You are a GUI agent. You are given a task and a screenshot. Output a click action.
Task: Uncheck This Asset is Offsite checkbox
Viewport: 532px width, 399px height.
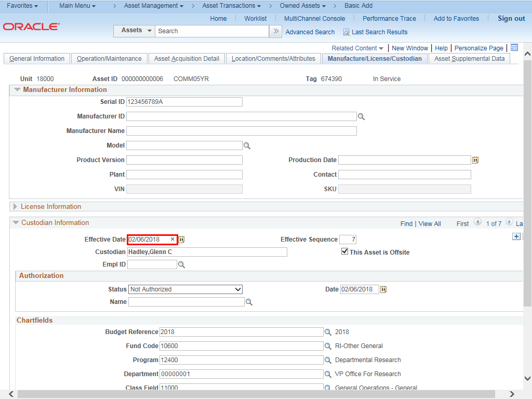click(x=344, y=252)
